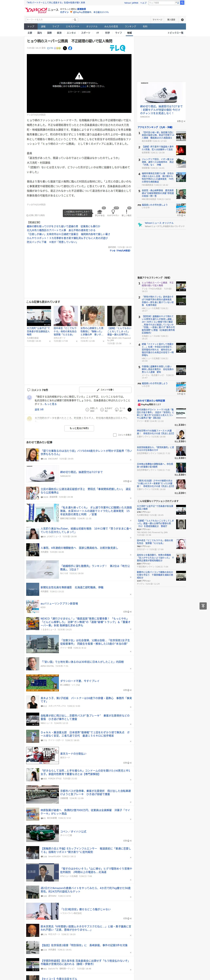This screenshot has height=980, width=210.
Task: Open 購入履歴 link
Action: tap(171, 20)
